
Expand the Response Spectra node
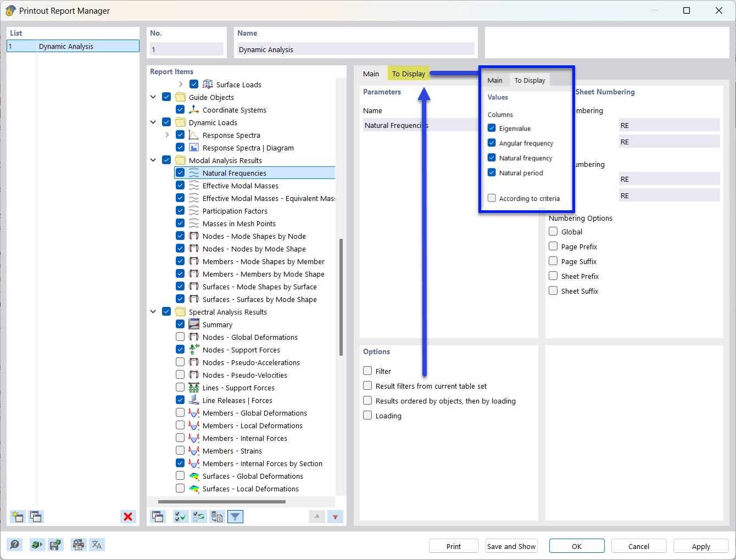167,135
